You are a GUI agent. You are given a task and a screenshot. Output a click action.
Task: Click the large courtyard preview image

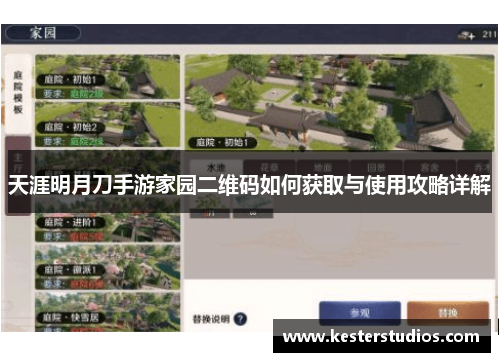(339, 102)
